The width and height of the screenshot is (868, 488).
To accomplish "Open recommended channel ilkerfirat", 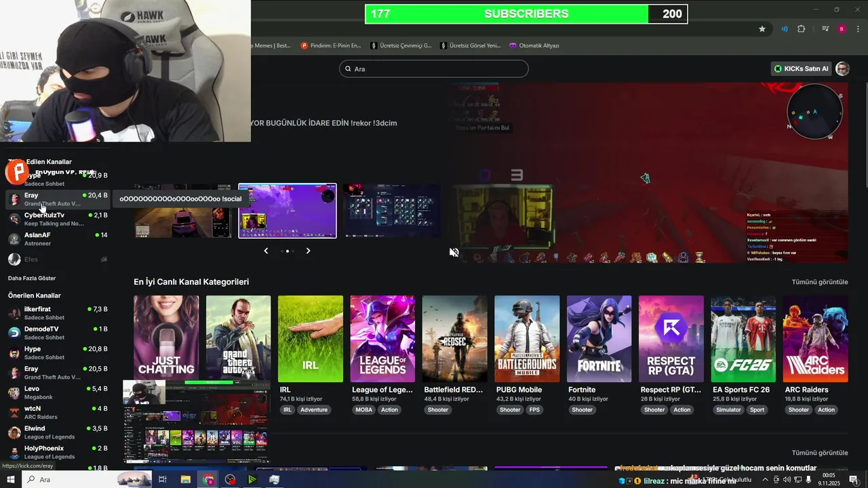I will tap(58, 313).
